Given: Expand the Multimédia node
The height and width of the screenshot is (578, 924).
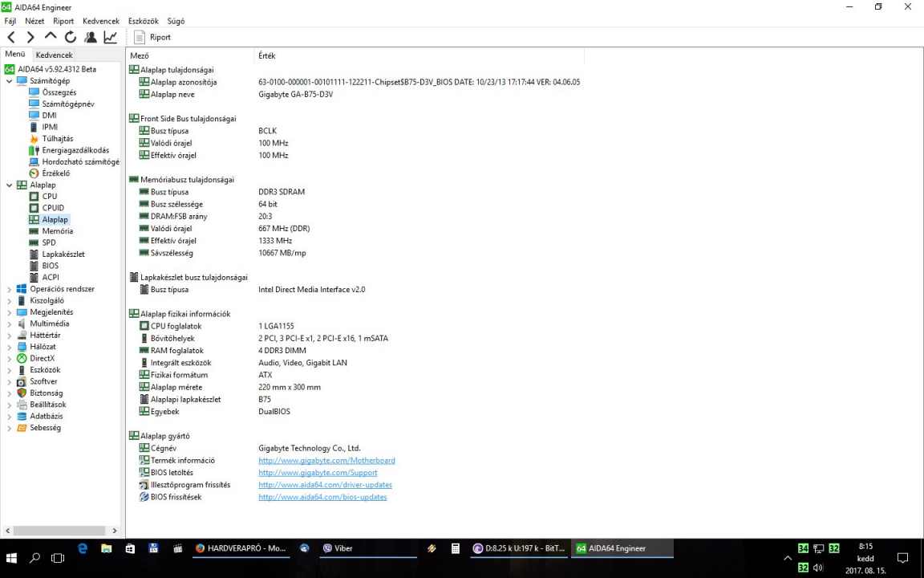Looking at the screenshot, I should 9,324.
